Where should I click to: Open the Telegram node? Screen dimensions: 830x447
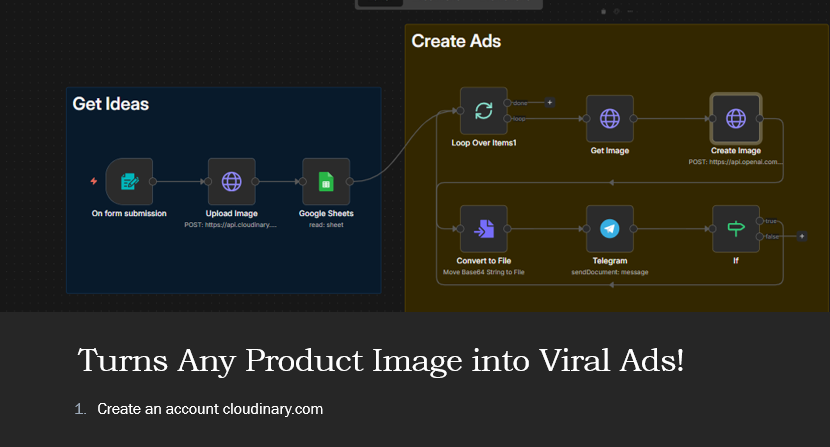click(x=610, y=229)
